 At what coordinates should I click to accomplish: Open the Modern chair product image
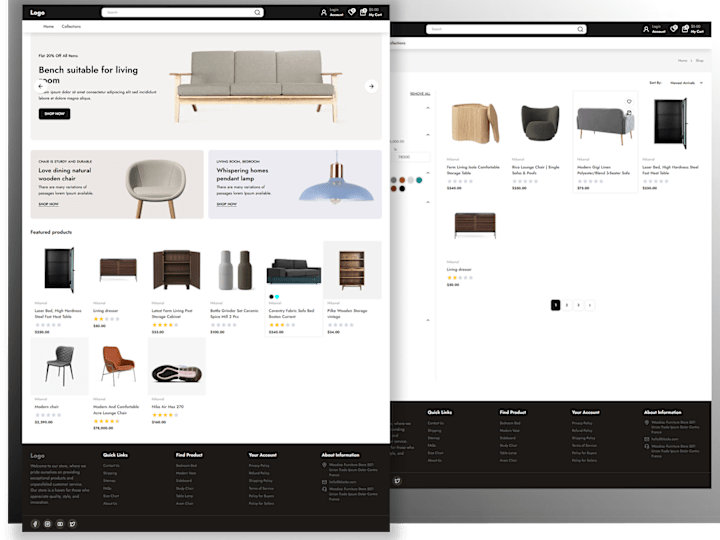(x=60, y=366)
